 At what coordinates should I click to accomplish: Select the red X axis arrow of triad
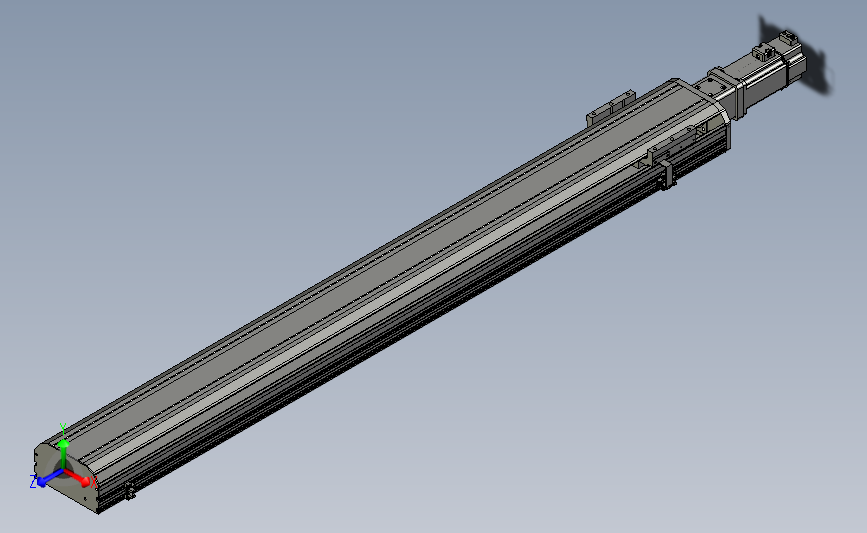tap(79, 478)
